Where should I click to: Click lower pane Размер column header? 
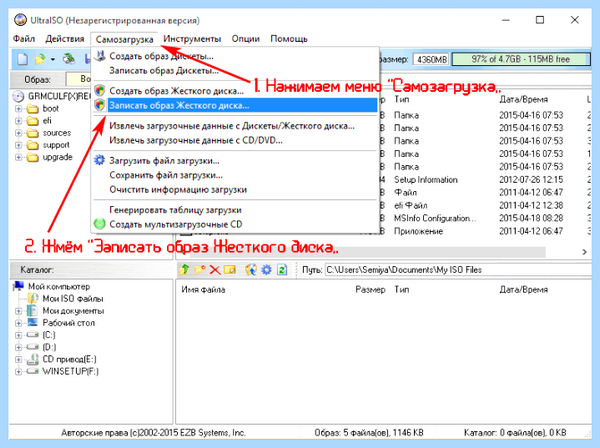click(370, 290)
